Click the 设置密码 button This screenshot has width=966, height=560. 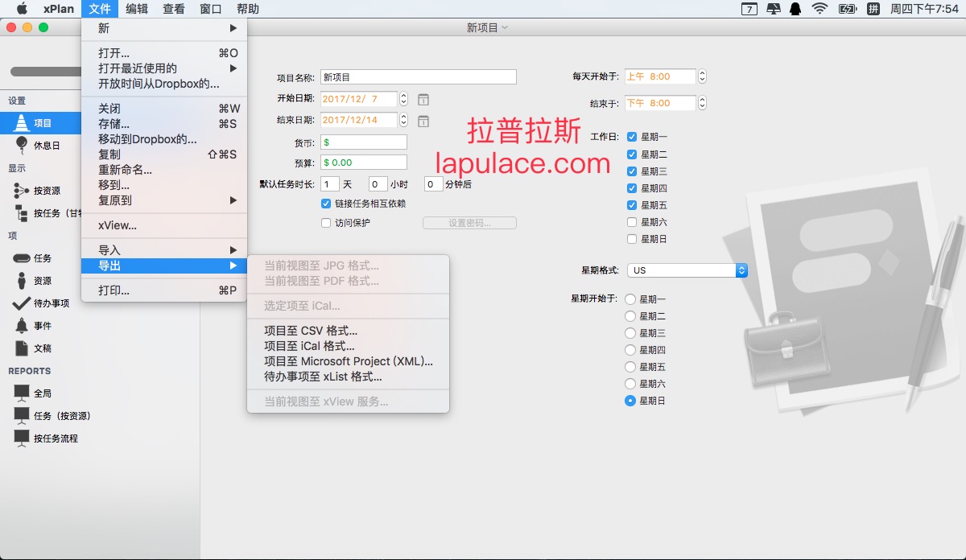[469, 223]
